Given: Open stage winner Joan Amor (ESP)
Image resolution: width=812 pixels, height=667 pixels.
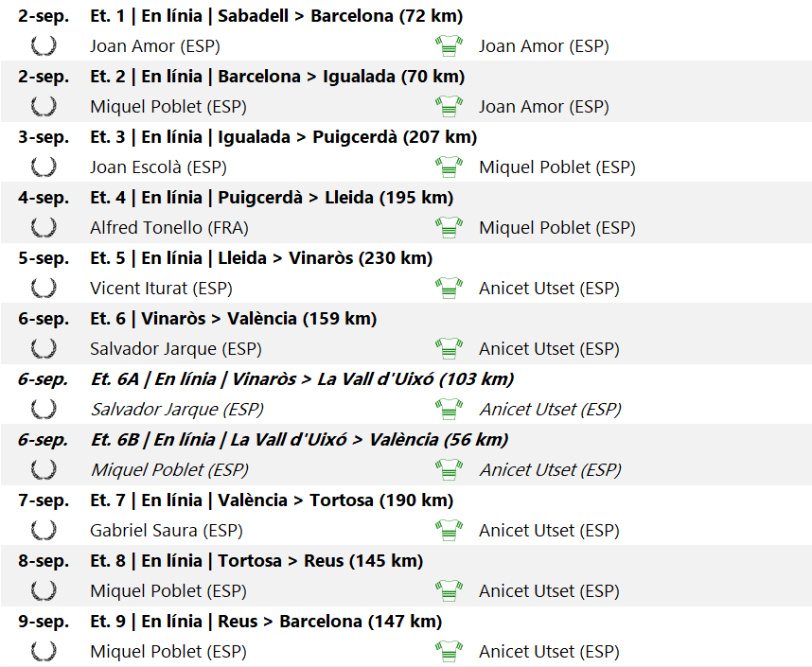Looking at the screenshot, I should [x=154, y=46].
